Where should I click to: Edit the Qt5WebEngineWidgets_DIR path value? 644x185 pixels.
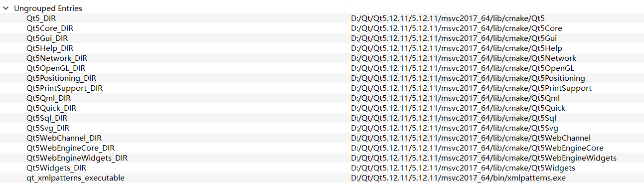click(483, 158)
